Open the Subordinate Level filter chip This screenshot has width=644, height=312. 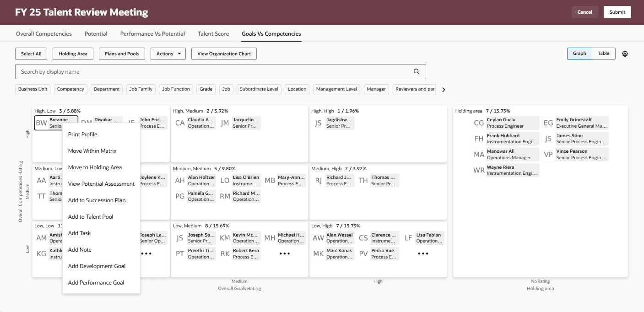[259, 89]
